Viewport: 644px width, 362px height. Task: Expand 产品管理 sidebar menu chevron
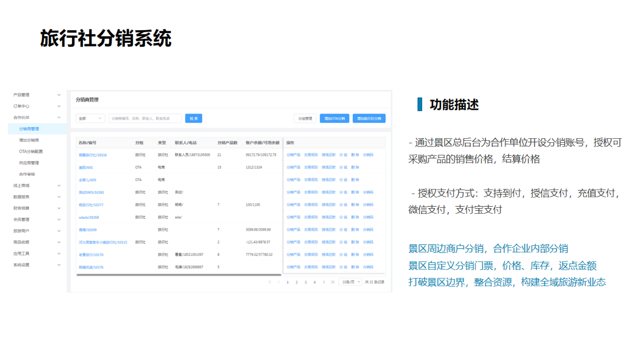[x=59, y=95]
